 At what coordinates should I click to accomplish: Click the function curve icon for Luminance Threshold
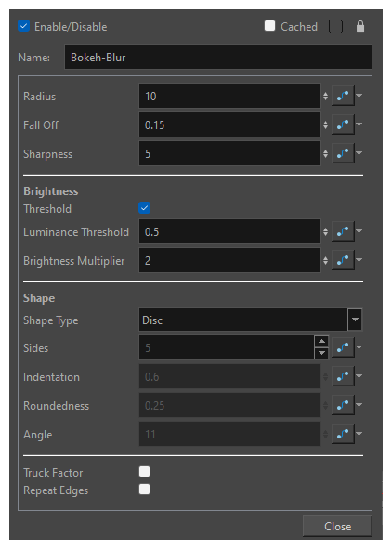pyautogui.click(x=343, y=231)
